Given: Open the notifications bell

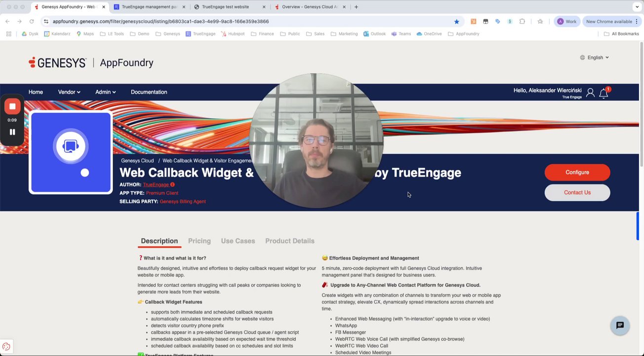Looking at the screenshot, I should click(x=604, y=92).
